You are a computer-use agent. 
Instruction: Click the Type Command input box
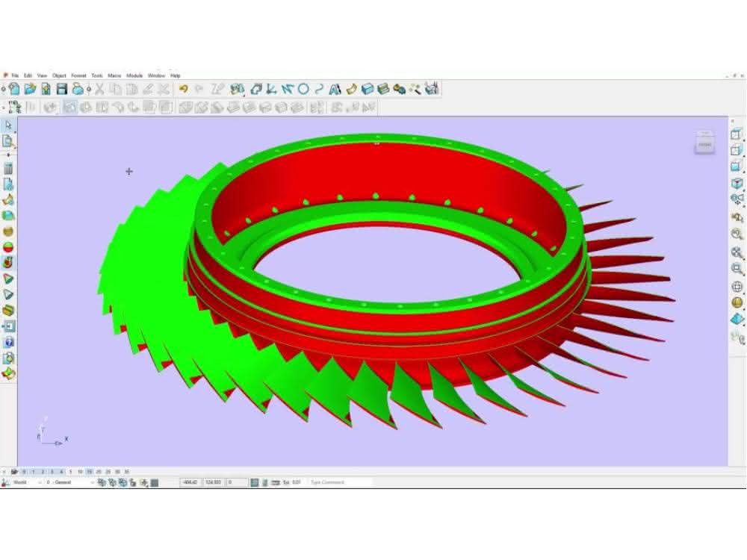[340, 483]
